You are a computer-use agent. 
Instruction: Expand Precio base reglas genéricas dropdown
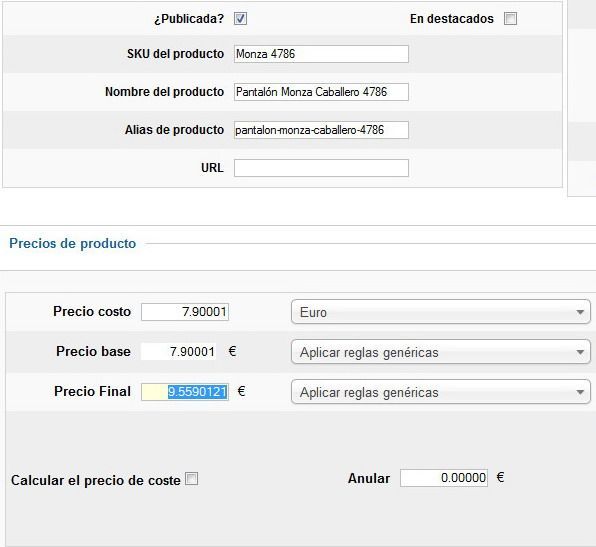[x=441, y=352]
